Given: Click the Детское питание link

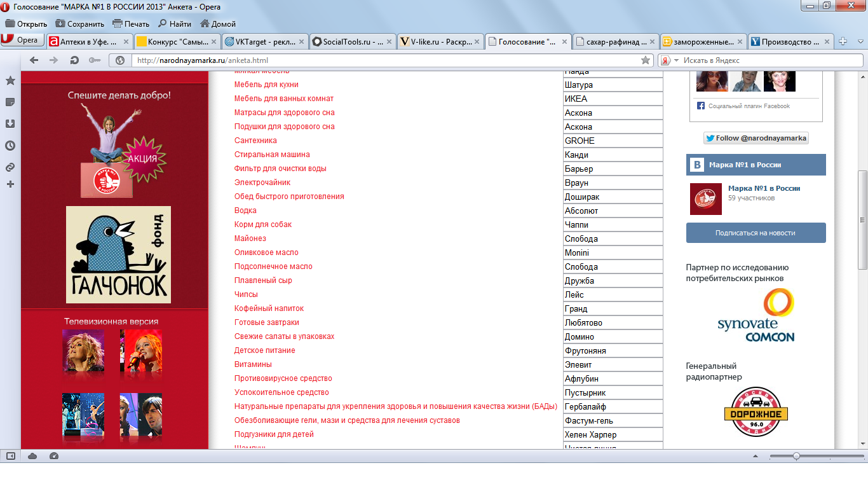Looking at the screenshot, I should (265, 350).
